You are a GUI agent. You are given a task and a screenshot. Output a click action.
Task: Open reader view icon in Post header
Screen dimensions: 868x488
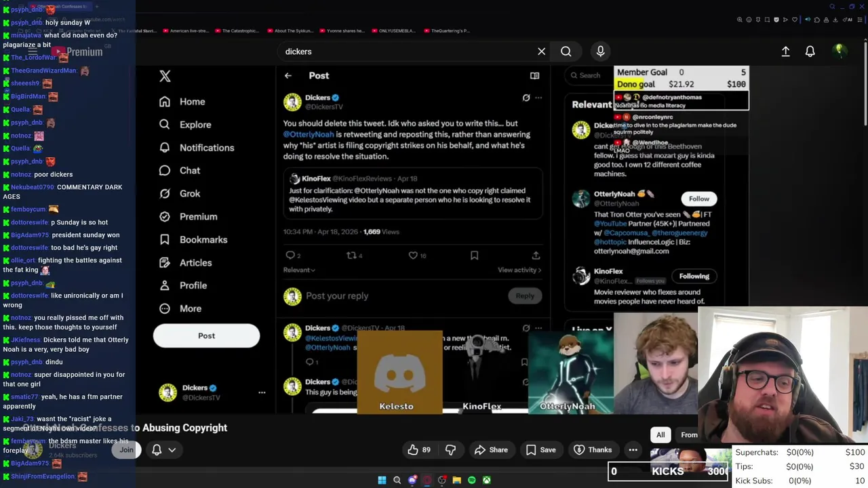tap(534, 76)
